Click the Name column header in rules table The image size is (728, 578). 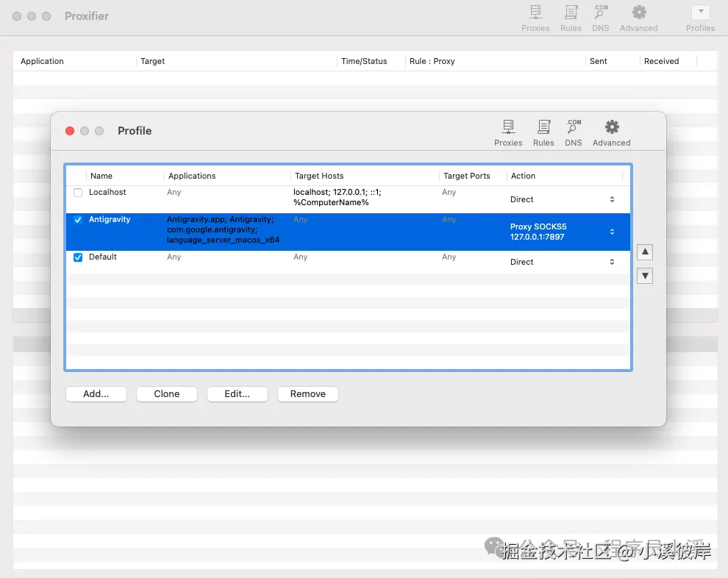(x=101, y=176)
